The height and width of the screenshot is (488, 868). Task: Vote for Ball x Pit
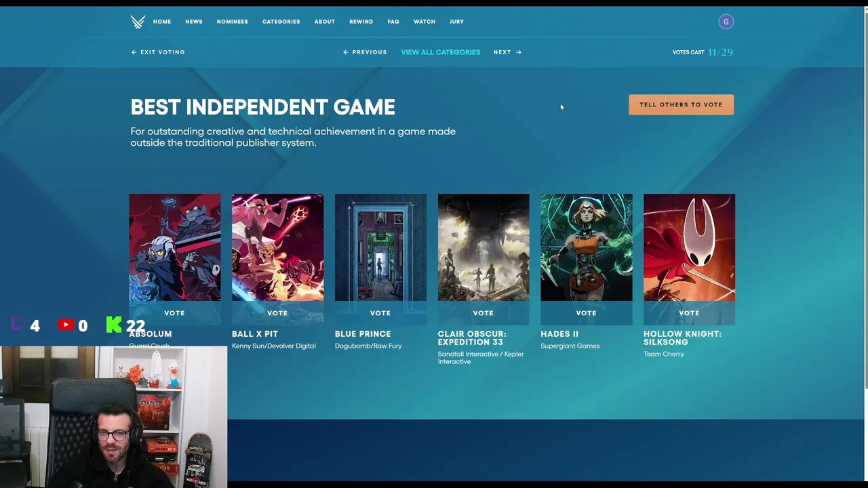277,313
